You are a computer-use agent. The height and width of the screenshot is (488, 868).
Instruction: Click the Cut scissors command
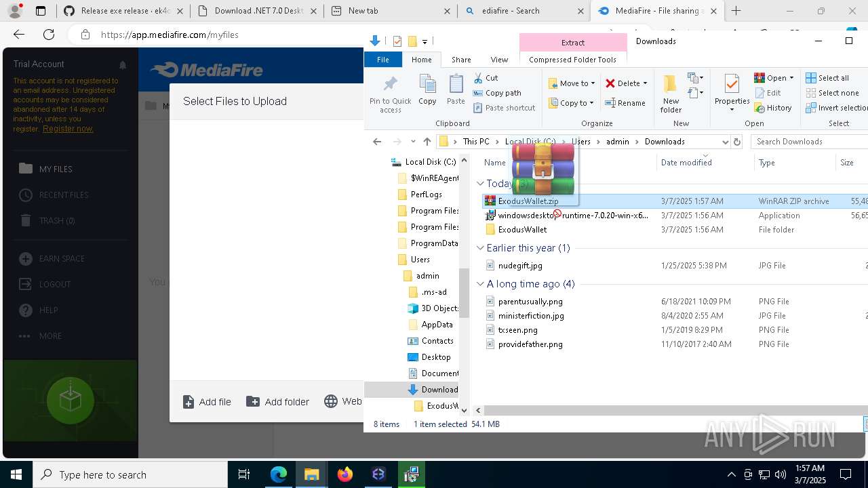point(486,78)
